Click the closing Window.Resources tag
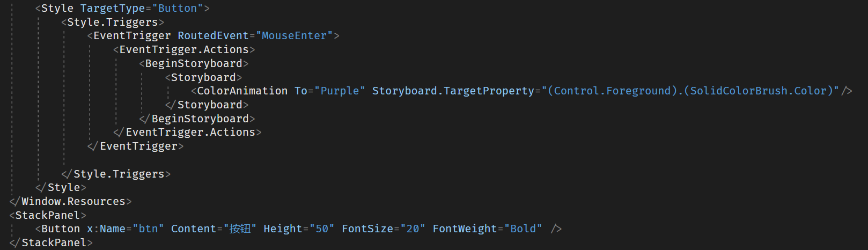Viewport: 868px width, 250px height. pyautogui.click(x=73, y=201)
